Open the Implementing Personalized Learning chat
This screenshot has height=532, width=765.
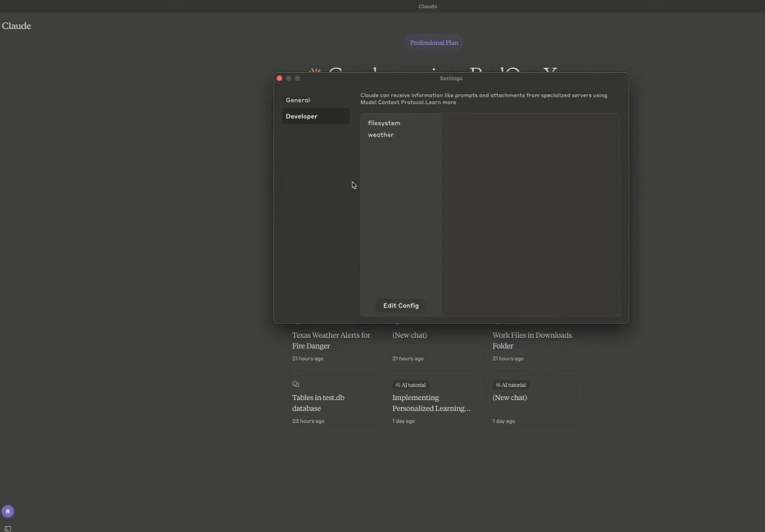[430, 403]
